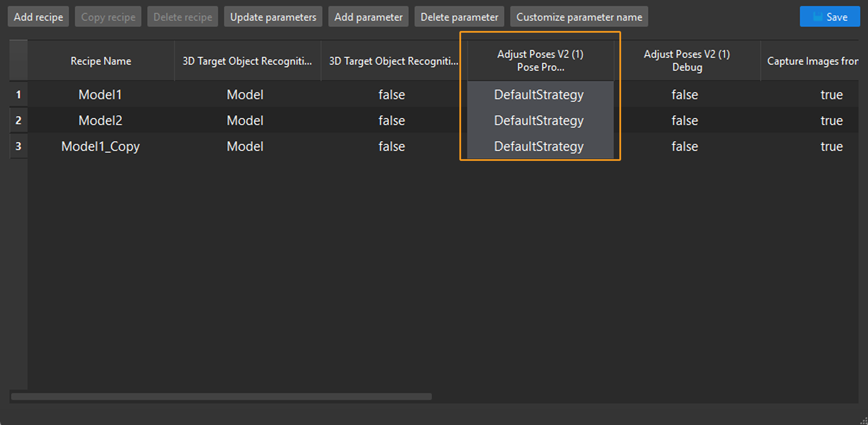The height and width of the screenshot is (425, 868).
Task: Toggle the Capture Images true value for Model2
Action: coord(831,120)
